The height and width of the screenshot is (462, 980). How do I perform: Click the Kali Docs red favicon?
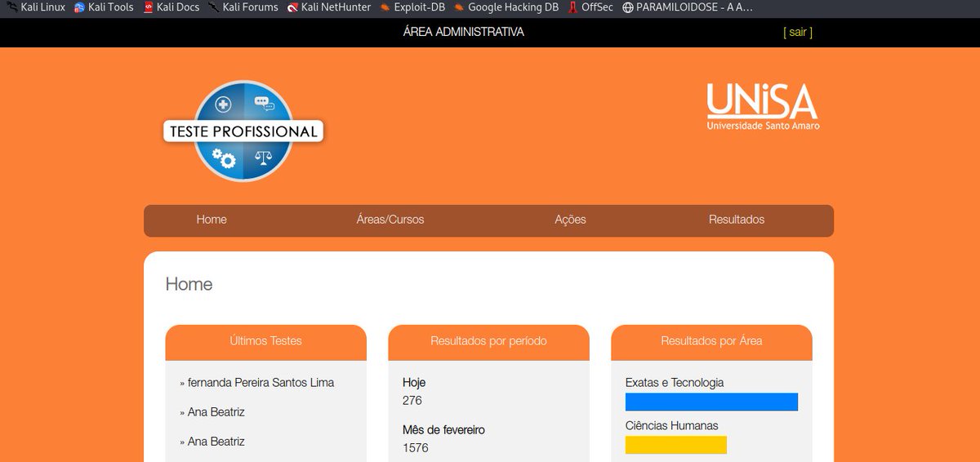click(149, 7)
